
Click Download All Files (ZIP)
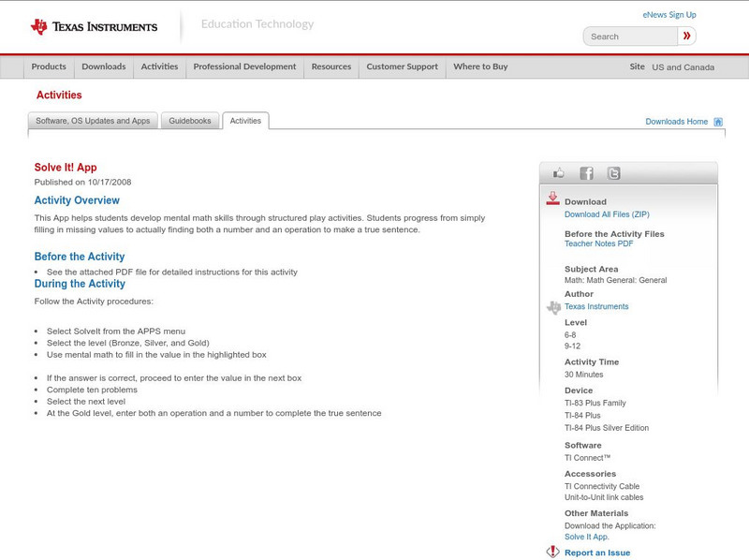[x=607, y=214]
